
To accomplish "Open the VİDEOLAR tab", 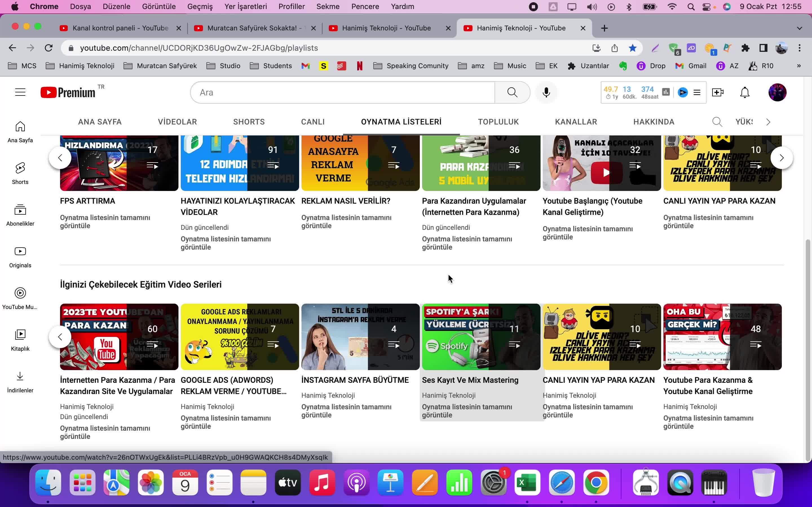I will tap(178, 121).
